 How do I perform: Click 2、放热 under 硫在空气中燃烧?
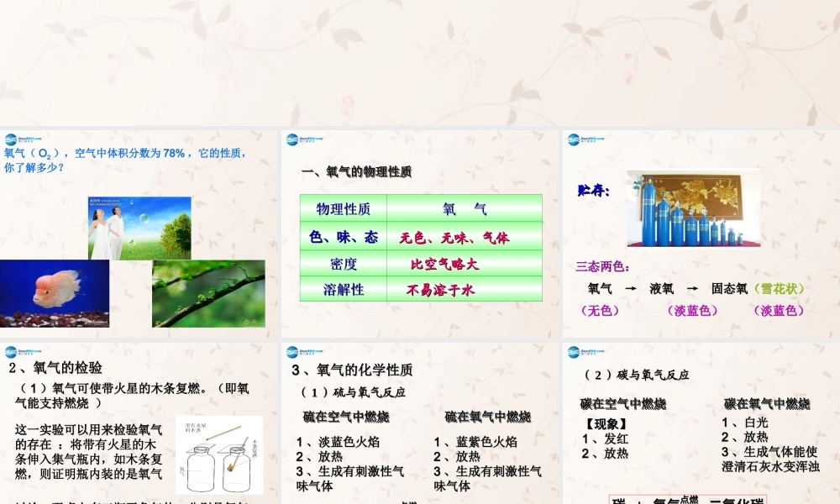pyautogui.click(x=319, y=456)
